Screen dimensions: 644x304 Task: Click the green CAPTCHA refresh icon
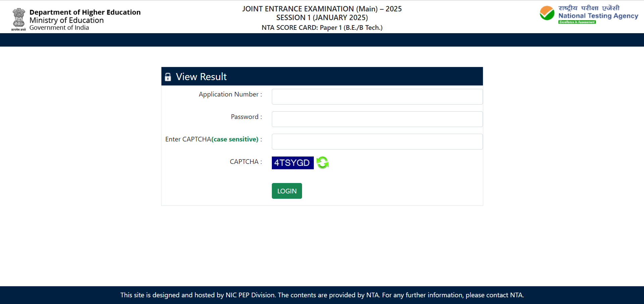[323, 163]
